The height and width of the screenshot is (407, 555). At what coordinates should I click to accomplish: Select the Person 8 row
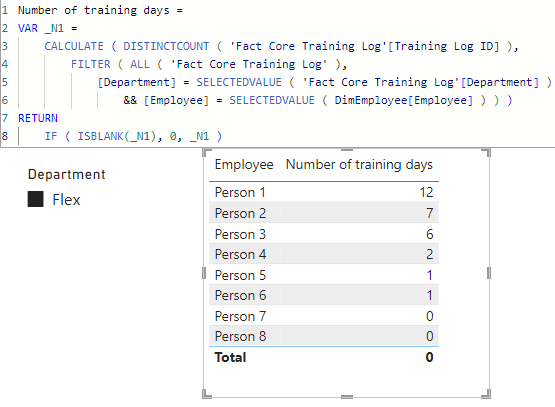324,336
